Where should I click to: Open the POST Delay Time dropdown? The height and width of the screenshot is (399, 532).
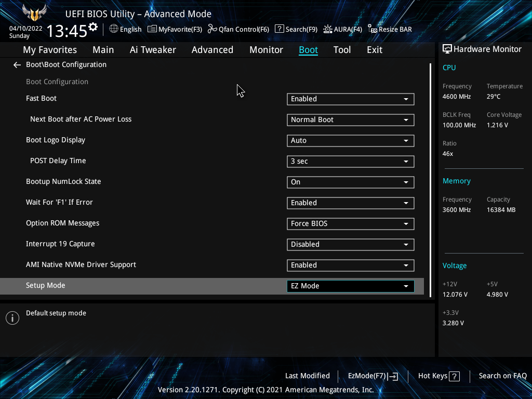click(x=351, y=161)
